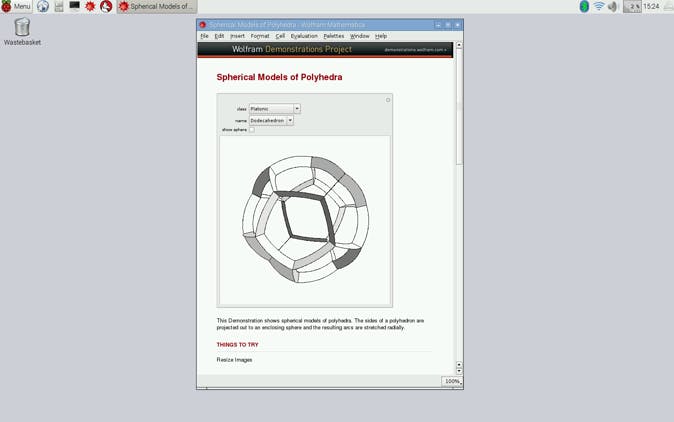Click the Bluetooth tray icon
Screen dimensions: 674x422
pos(584,6)
